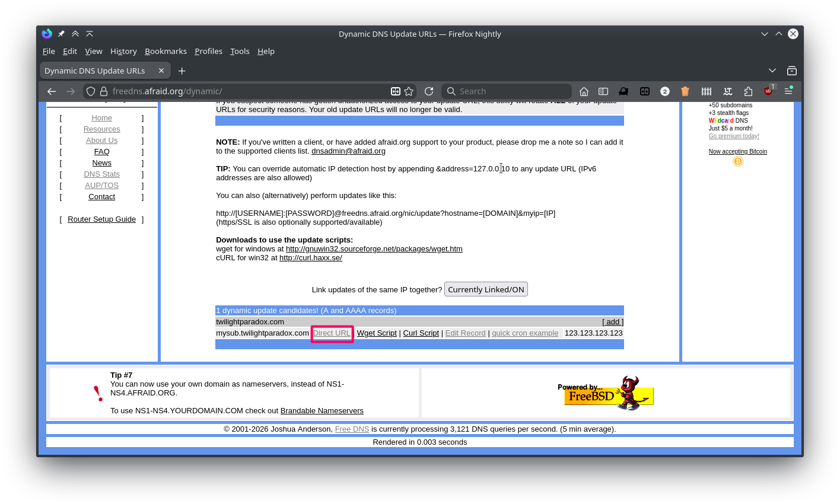Pin window with the titlebar pin icon
The width and height of the screenshot is (840, 504).
click(x=61, y=34)
